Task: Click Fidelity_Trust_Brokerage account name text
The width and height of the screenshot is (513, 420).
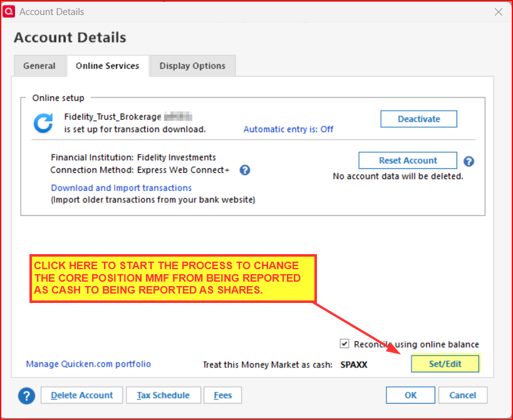Action: click(x=112, y=116)
